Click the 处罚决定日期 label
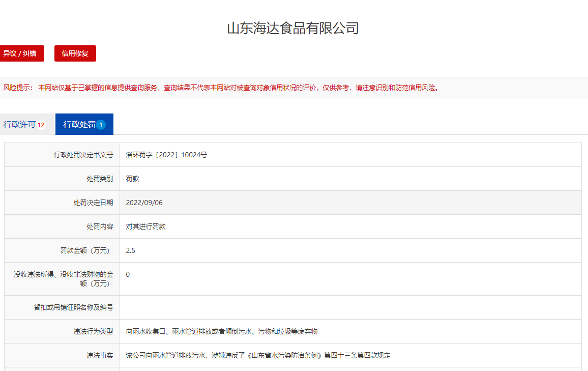 click(93, 203)
